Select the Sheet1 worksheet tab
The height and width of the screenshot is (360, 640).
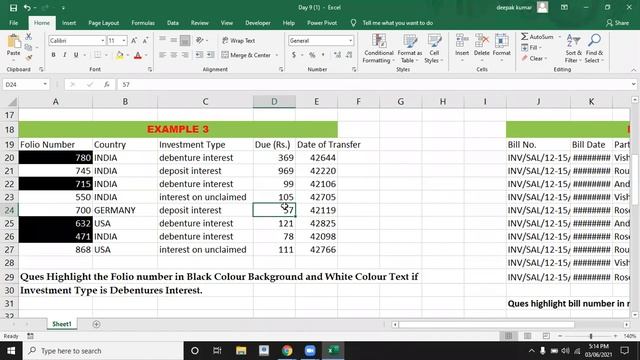pos(62,324)
